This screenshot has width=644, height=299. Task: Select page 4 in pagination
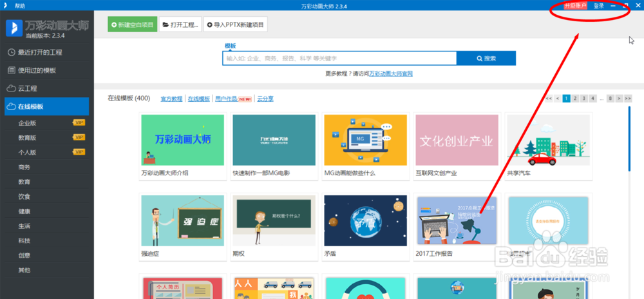(592, 99)
